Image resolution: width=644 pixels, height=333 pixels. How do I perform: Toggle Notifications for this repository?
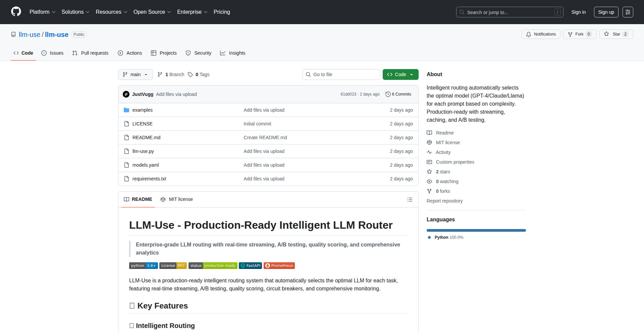click(x=541, y=34)
